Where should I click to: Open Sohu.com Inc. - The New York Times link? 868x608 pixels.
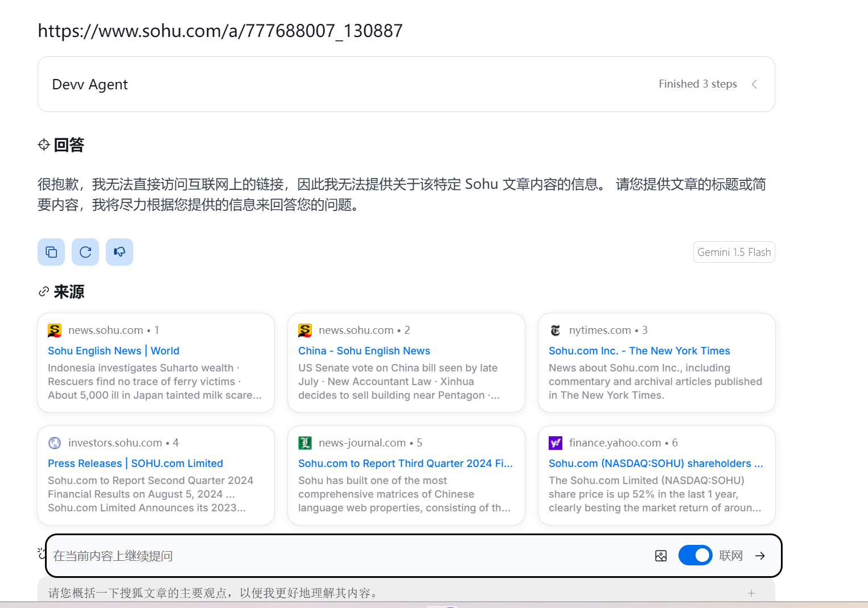tap(639, 351)
